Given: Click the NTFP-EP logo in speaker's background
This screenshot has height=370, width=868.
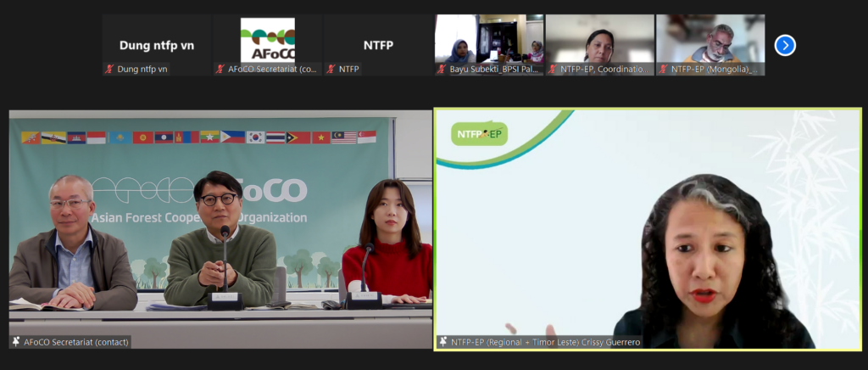Looking at the screenshot, I should point(479,134).
